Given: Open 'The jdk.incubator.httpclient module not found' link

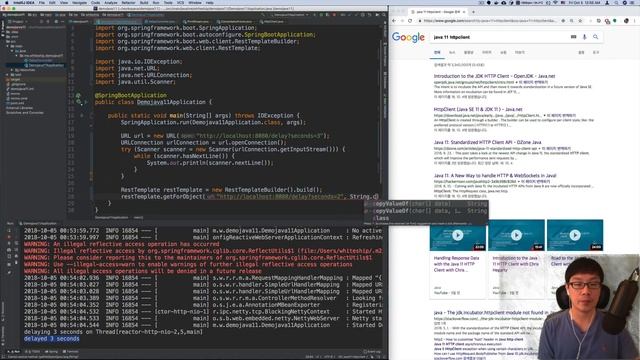Looking at the screenshot, I should pos(491,313).
